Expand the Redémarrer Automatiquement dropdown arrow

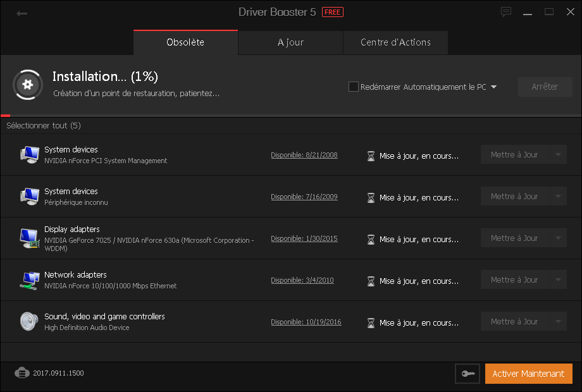(493, 87)
